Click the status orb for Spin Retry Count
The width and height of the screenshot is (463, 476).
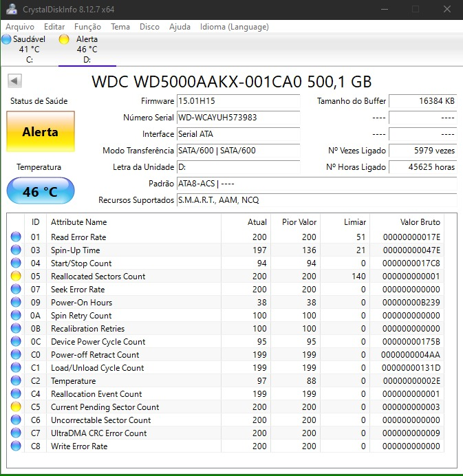(x=16, y=315)
